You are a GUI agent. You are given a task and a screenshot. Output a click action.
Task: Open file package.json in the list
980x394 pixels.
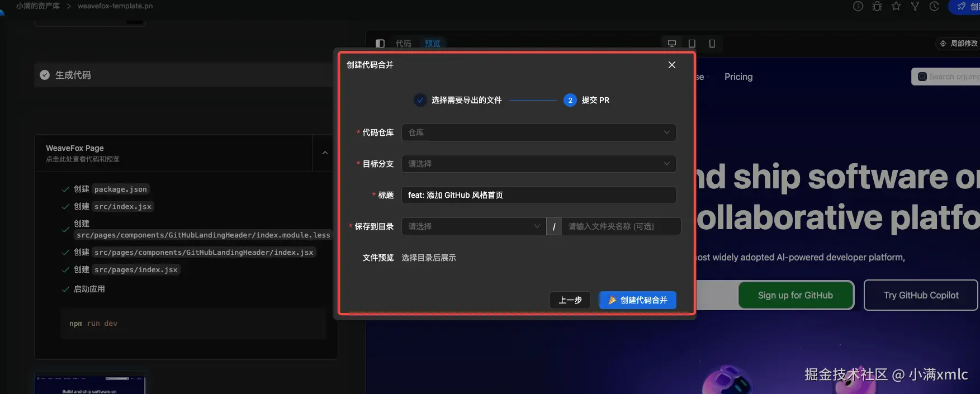[x=121, y=189]
